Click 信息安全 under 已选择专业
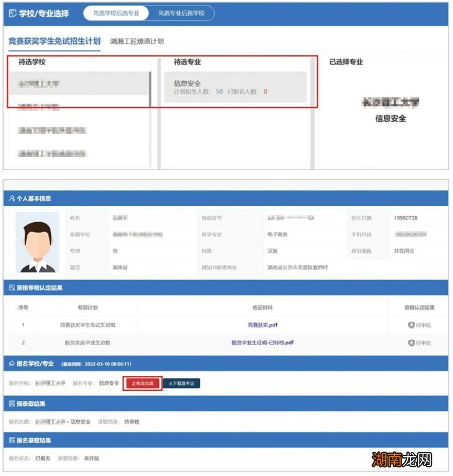Image resolution: width=453 pixels, height=476 pixels. click(390, 119)
